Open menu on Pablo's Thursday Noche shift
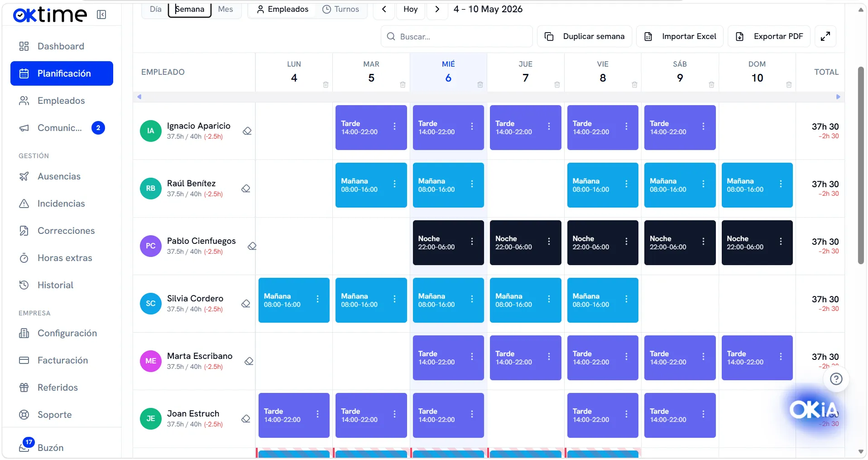Image resolution: width=868 pixels, height=460 pixels. point(549,242)
